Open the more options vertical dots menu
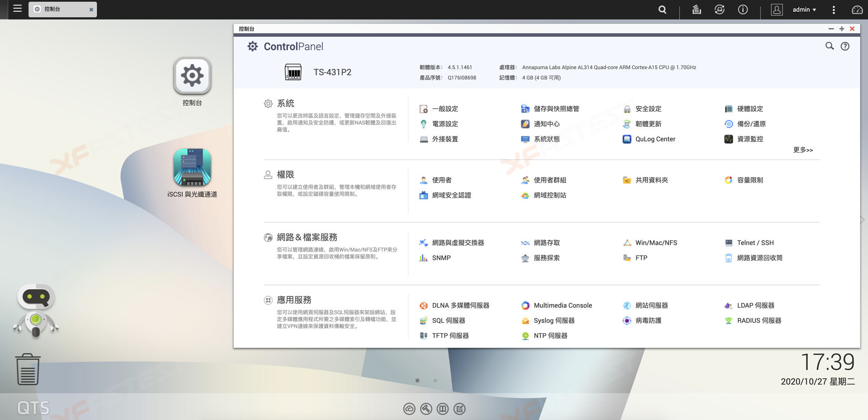The height and width of the screenshot is (420, 868). [x=834, y=9]
